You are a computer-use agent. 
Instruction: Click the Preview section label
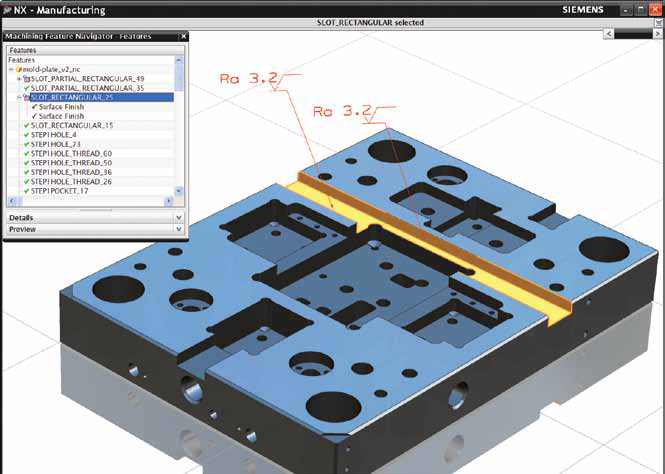(22, 229)
